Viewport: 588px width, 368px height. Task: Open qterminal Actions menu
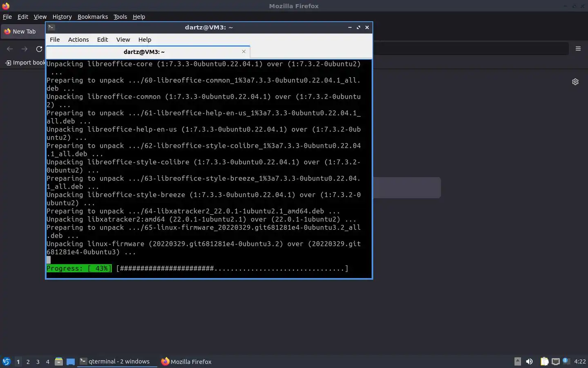pyautogui.click(x=78, y=40)
